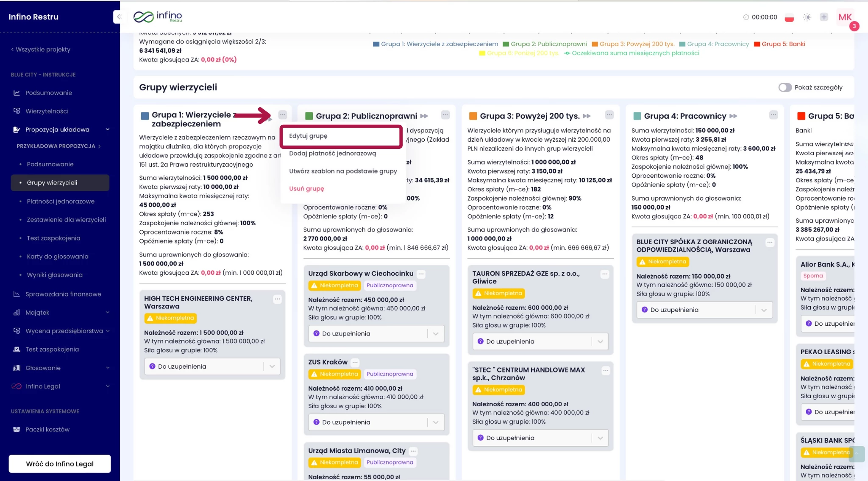Viewport: 868px width, 481px height.
Task: Open the three-dots menu of TAURON SPRZEDAŻ card
Action: pos(605,274)
